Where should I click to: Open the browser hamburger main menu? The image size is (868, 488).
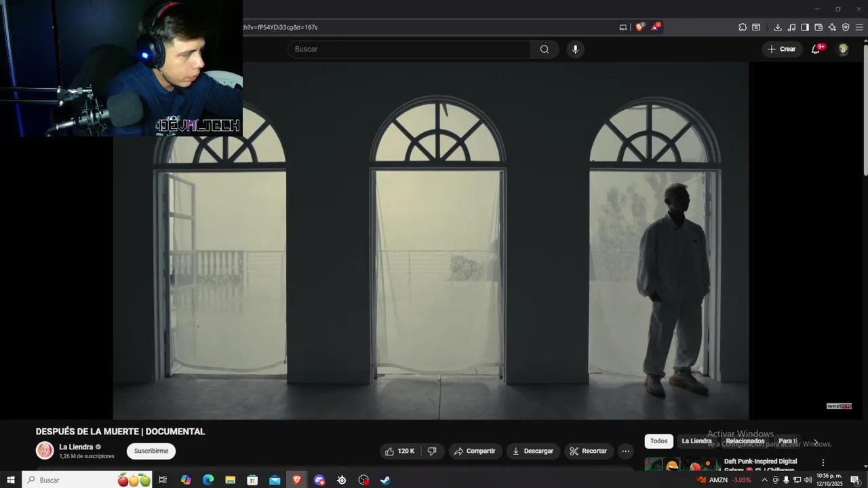(x=859, y=27)
